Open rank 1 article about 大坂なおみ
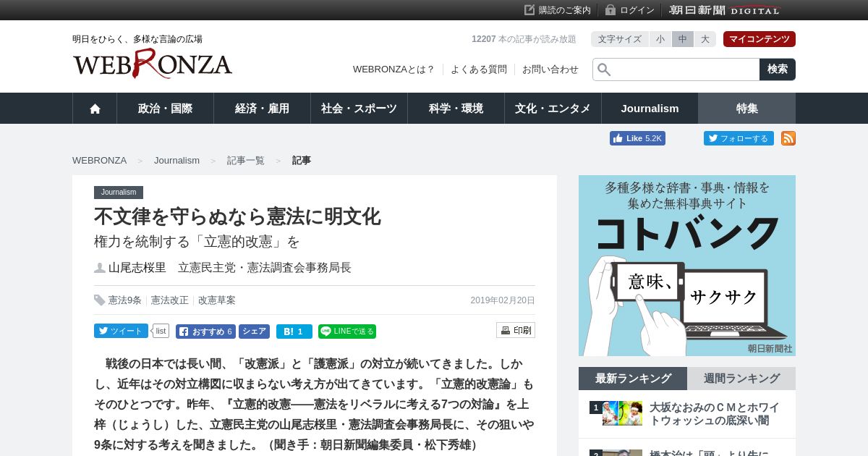 [715, 414]
